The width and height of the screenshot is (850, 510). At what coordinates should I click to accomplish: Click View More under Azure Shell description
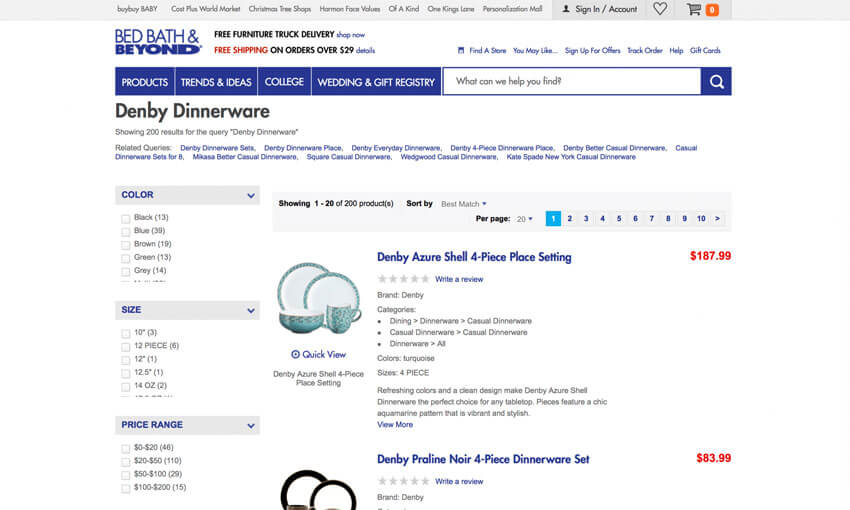click(395, 424)
